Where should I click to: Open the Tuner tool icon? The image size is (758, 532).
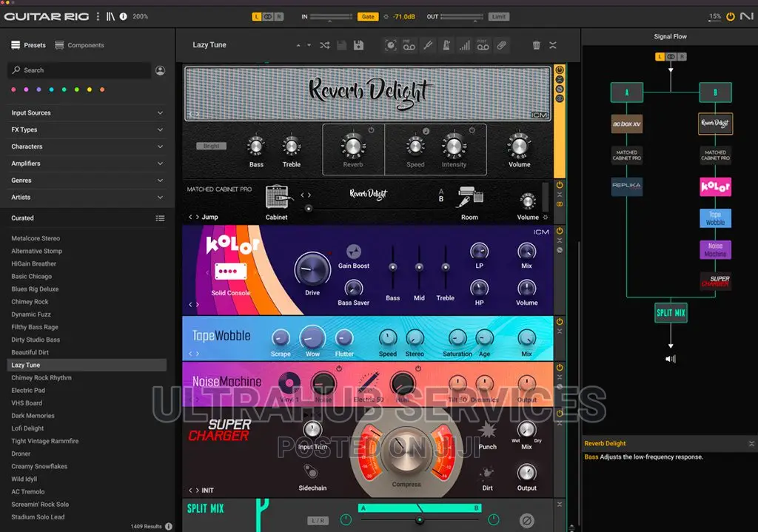428,45
